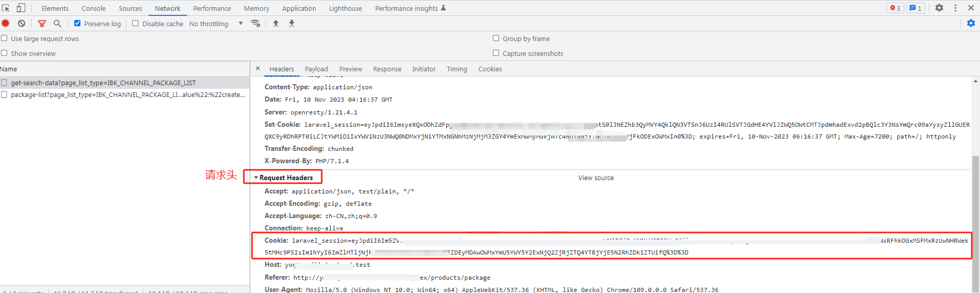980x293 pixels.
Task: Enable Show overview checkbox
Action: [4, 53]
